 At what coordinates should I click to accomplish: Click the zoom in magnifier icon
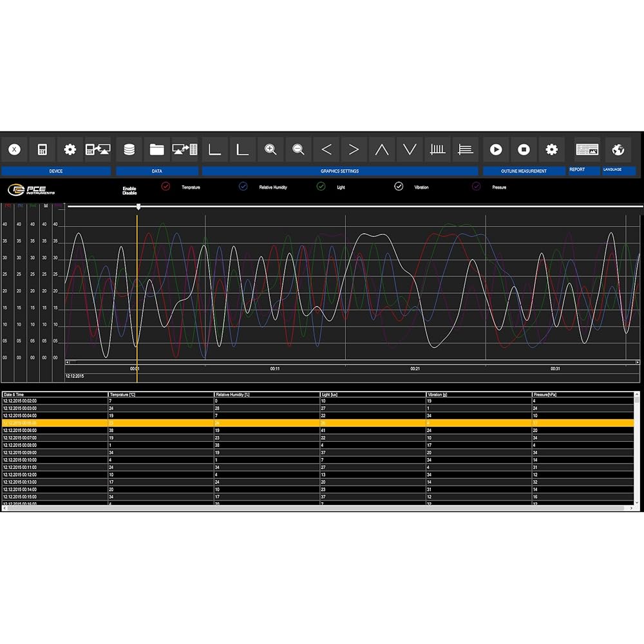point(270,149)
